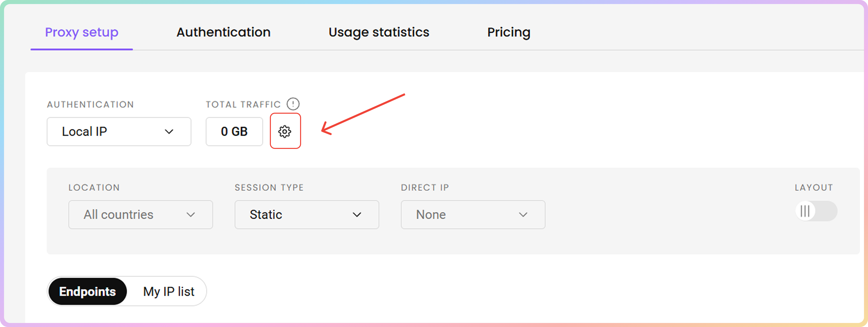Click the traffic settings gear icon
This screenshot has width=868, height=327.
coord(285,131)
